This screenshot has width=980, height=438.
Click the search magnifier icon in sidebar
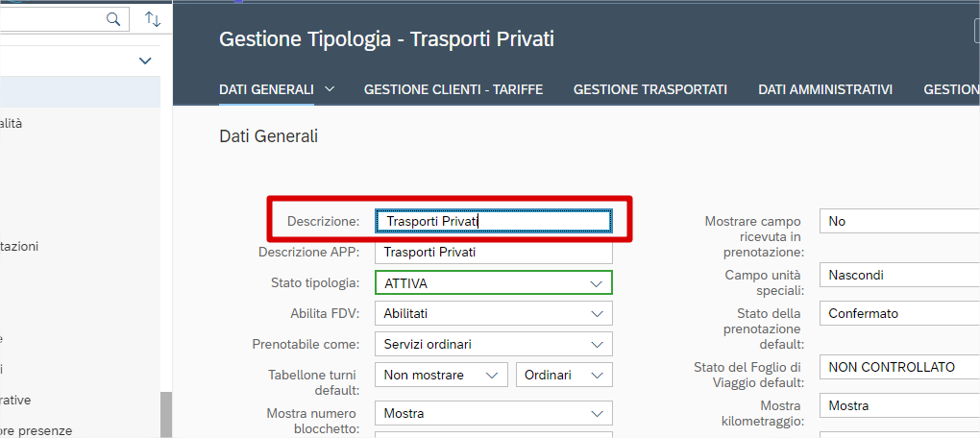(114, 18)
